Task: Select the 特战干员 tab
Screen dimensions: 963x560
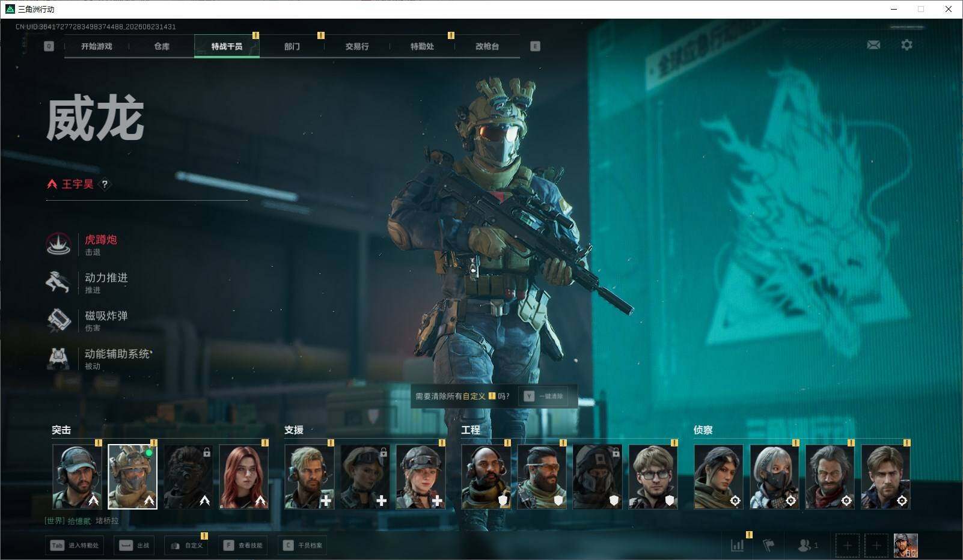Action: point(227,46)
